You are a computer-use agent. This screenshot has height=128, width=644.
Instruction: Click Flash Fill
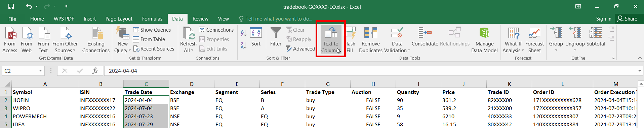click(350, 40)
